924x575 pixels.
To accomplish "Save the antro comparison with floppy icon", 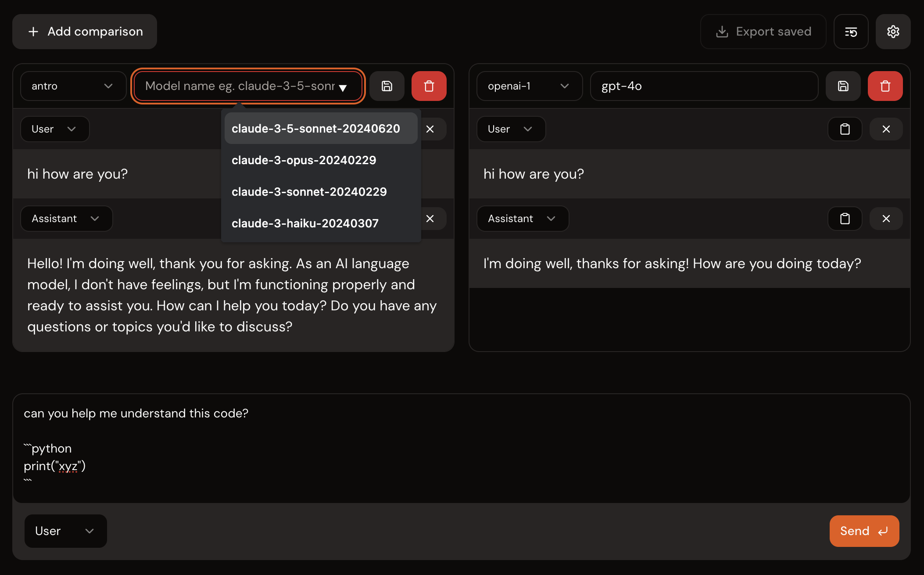I will [x=387, y=86].
